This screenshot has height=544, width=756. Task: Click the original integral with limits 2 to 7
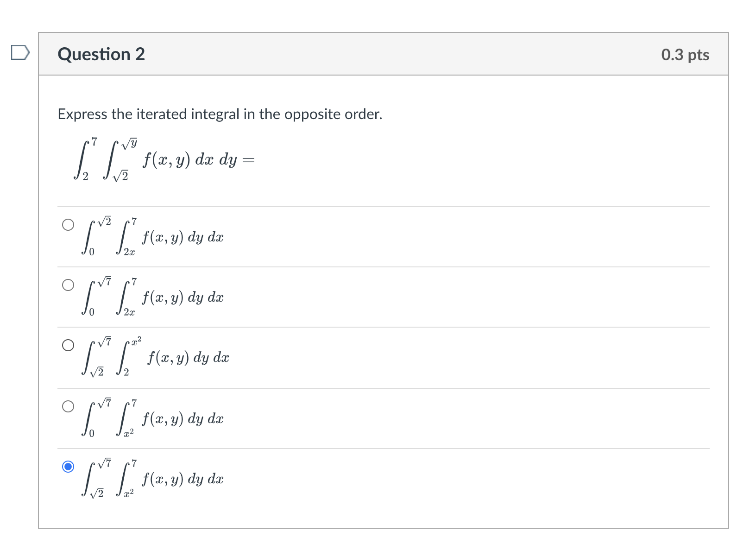139,158
